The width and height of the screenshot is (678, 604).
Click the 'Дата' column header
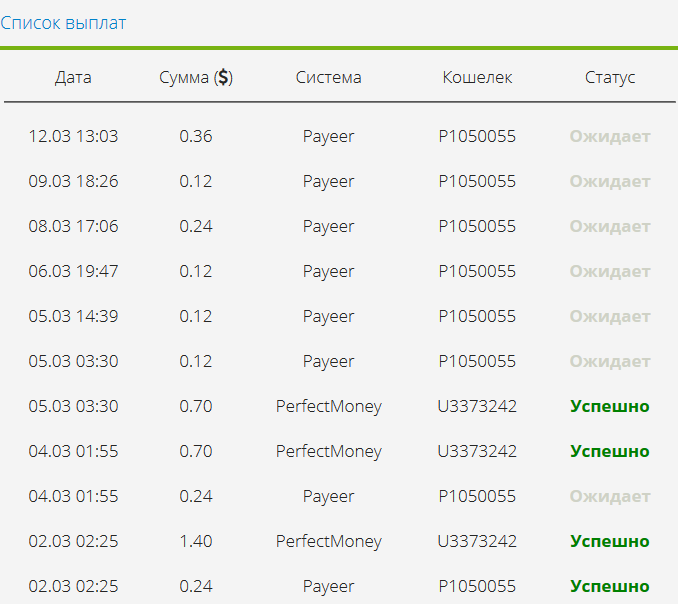pyautogui.click(x=73, y=77)
